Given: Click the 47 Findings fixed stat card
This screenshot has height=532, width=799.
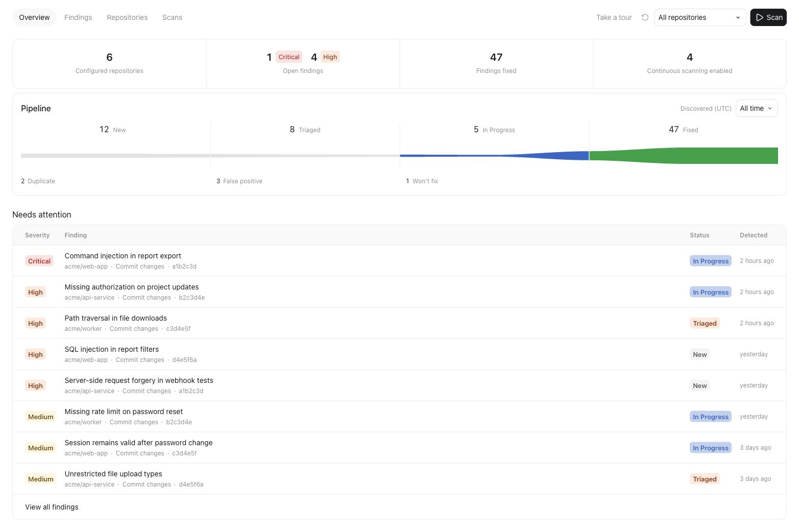Looking at the screenshot, I should 496,64.
